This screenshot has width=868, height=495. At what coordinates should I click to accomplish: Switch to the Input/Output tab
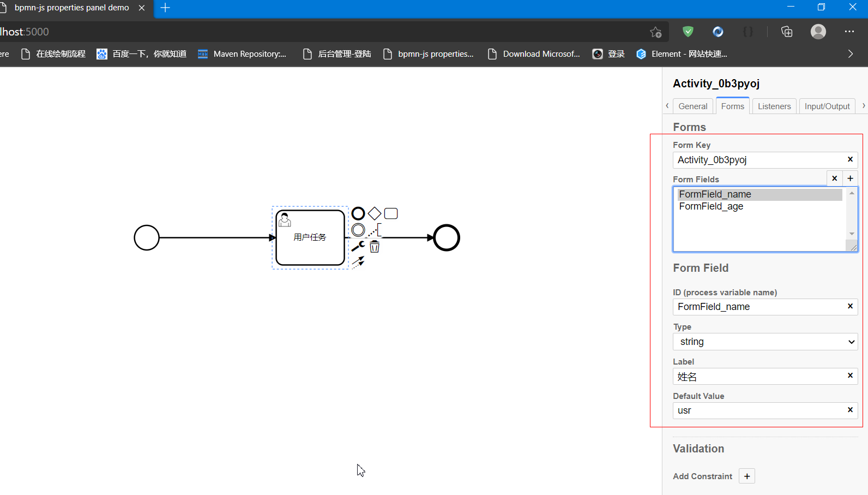coord(827,106)
